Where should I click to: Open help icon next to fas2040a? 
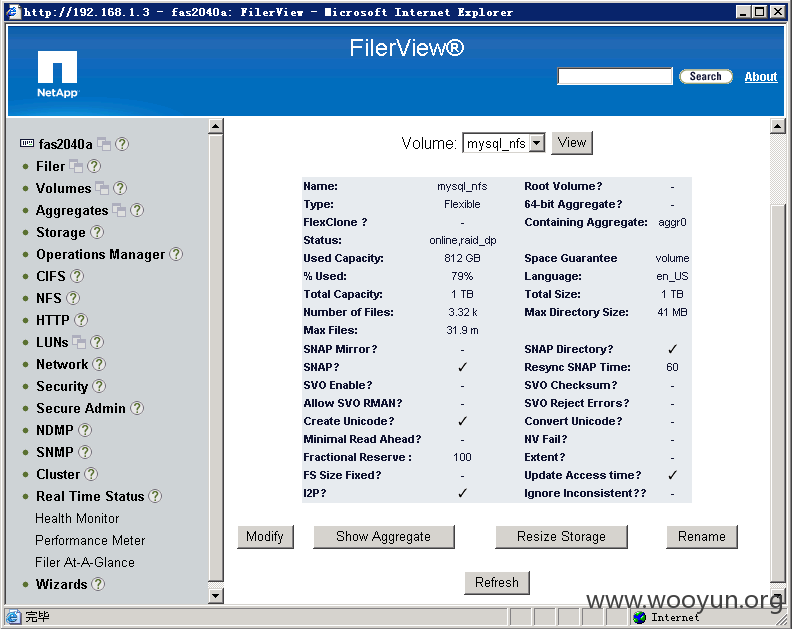[122, 144]
